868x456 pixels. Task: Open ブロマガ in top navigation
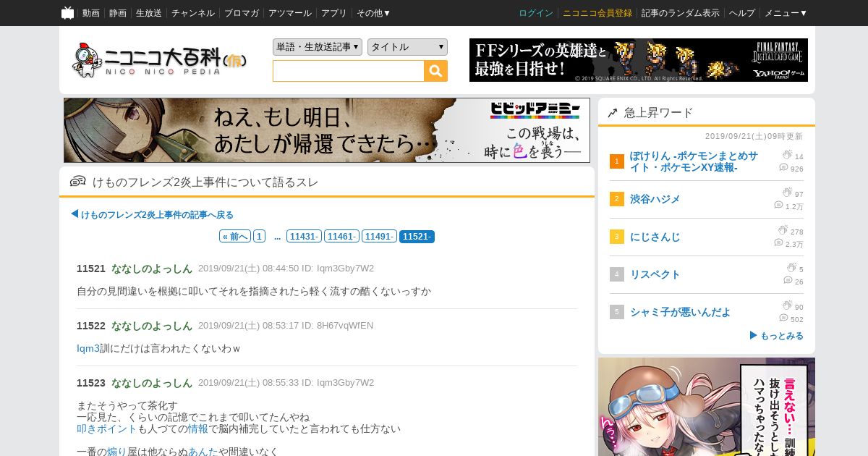[242, 13]
